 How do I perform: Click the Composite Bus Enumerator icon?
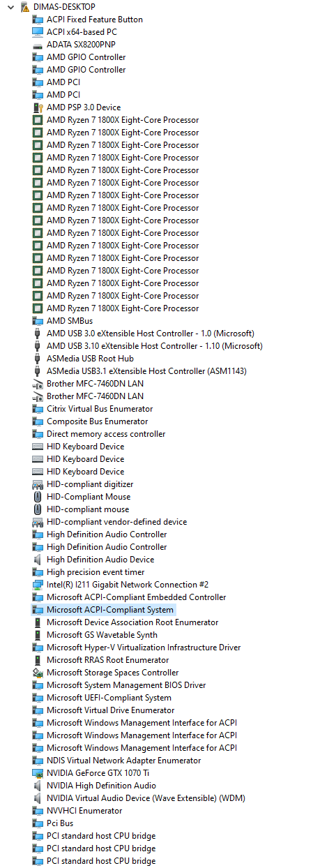38,421
